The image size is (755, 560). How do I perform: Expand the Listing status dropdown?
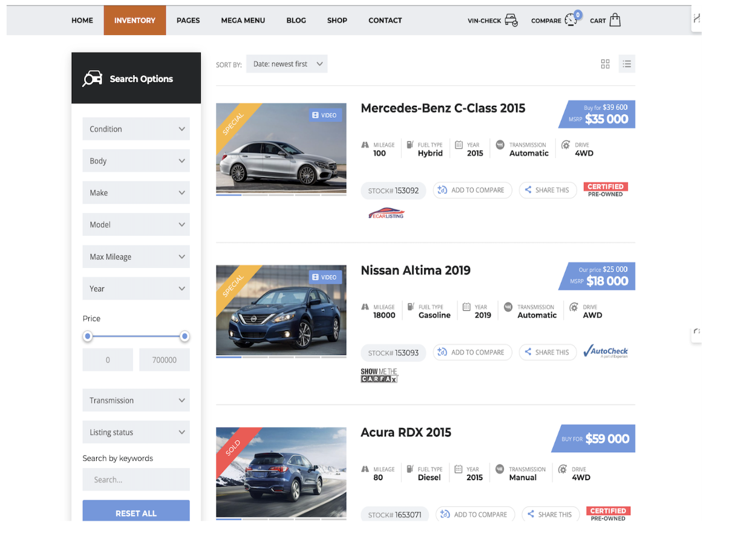136,432
